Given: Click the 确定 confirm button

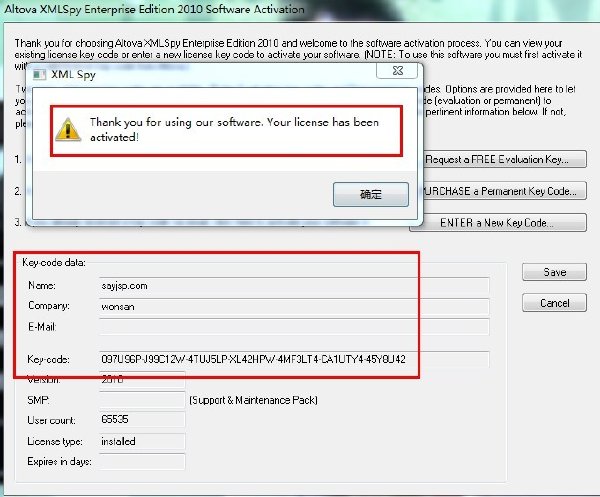Looking at the screenshot, I should 370,194.
